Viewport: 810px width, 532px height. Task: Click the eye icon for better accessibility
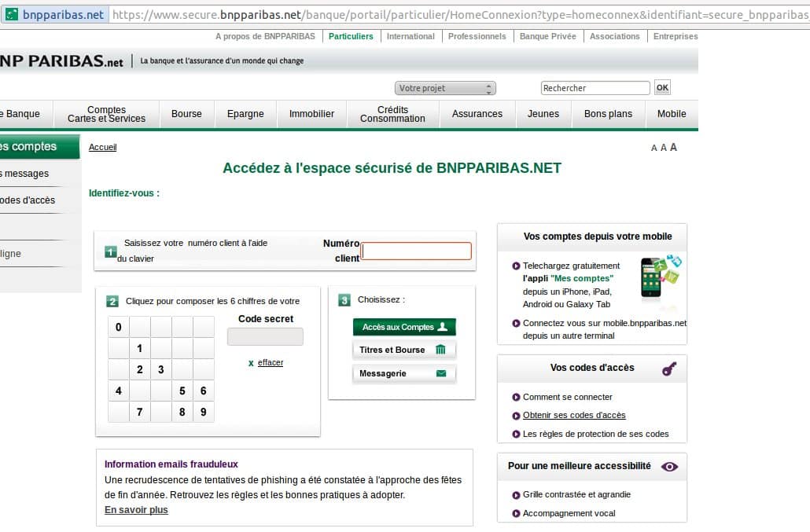(669, 467)
